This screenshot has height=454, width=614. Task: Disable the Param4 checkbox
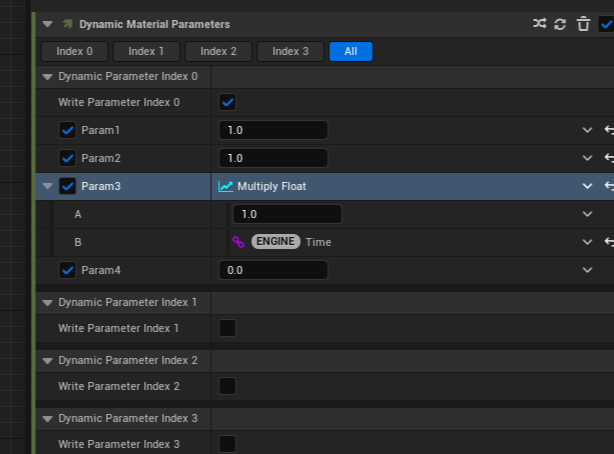[67, 270]
